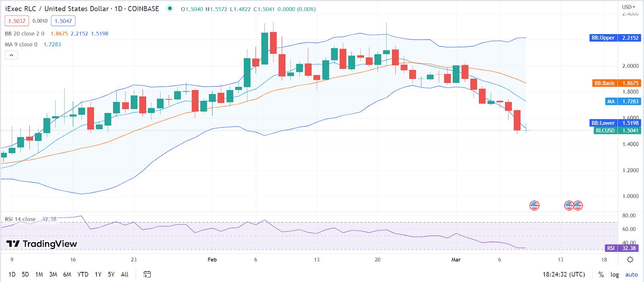Click the iExec RLC symbol title

(x=82, y=8)
